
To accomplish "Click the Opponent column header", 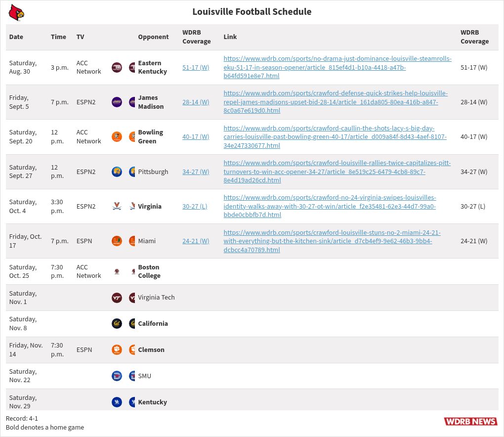I will [x=153, y=37].
